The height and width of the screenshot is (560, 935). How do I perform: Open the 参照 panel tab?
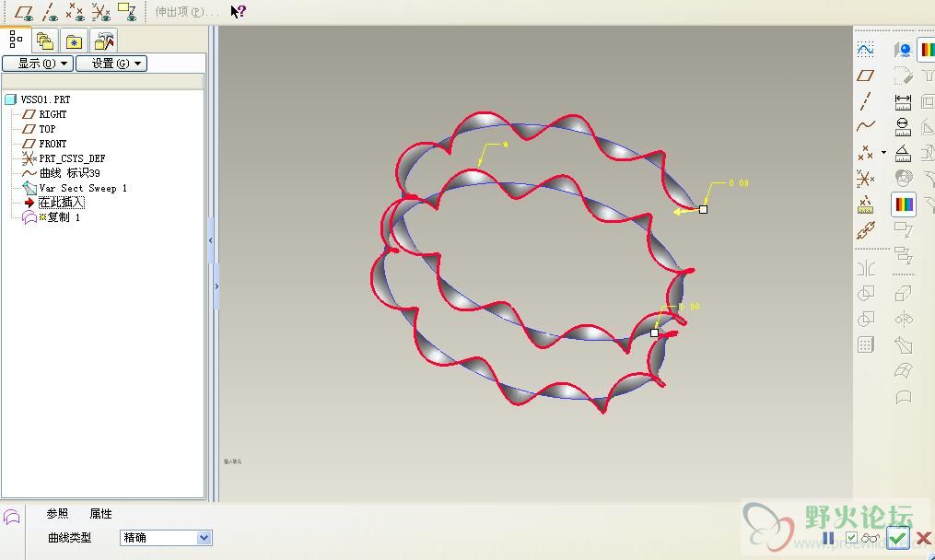pos(57,513)
